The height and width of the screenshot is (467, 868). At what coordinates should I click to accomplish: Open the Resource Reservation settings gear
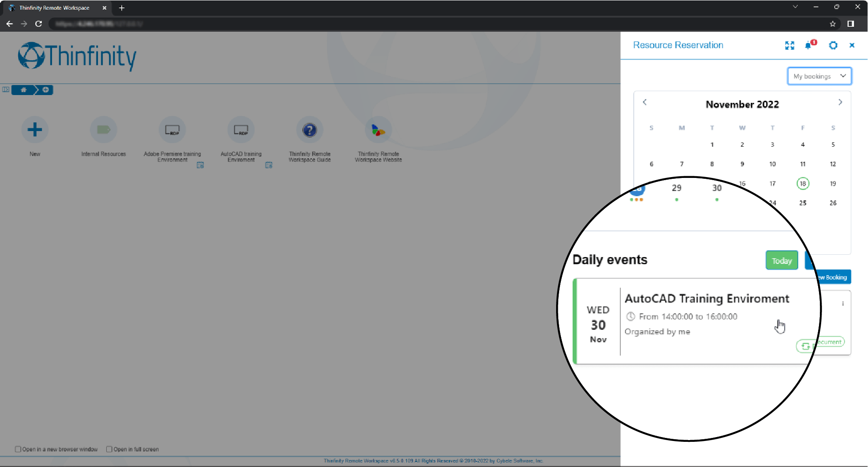[833, 46]
